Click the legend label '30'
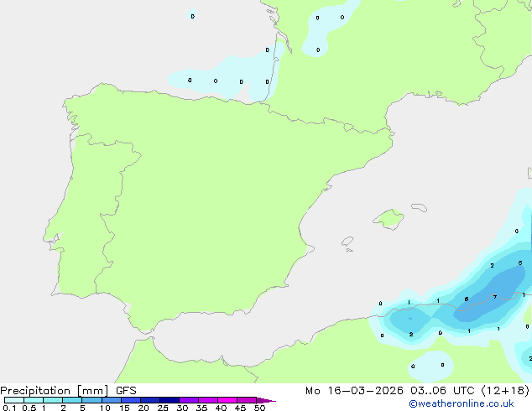The height and width of the screenshot is (411, 532). 182,408
